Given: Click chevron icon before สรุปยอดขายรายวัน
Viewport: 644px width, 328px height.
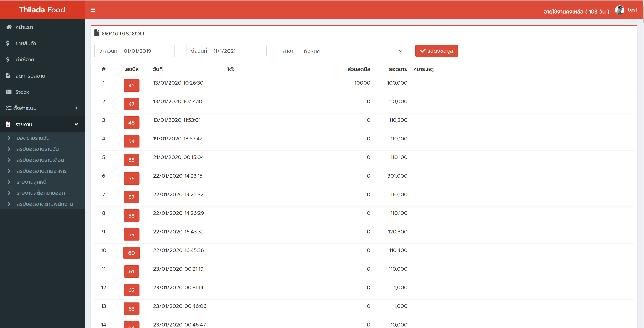Looking at the screenshot, I should 9,149.
